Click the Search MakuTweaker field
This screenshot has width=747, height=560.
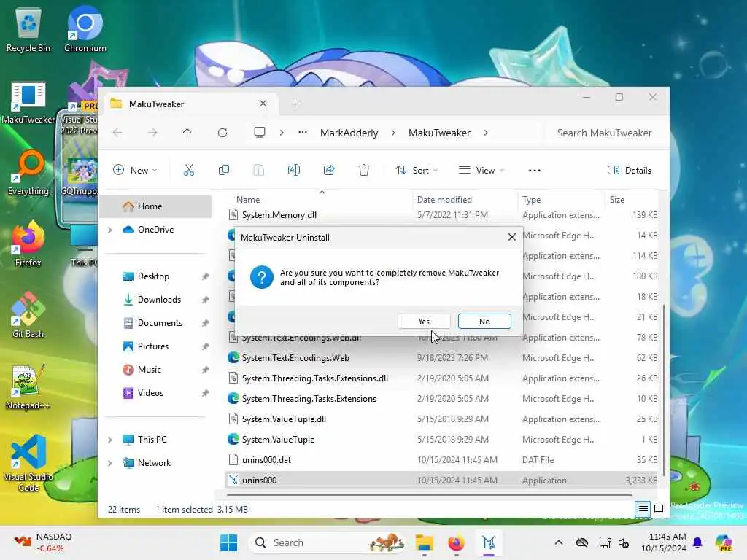point(604,133)
